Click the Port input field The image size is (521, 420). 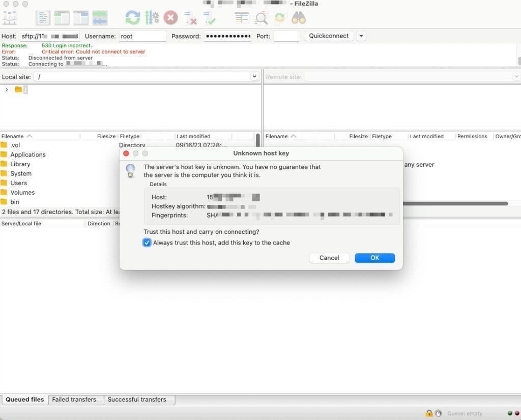tap(286, 36)
